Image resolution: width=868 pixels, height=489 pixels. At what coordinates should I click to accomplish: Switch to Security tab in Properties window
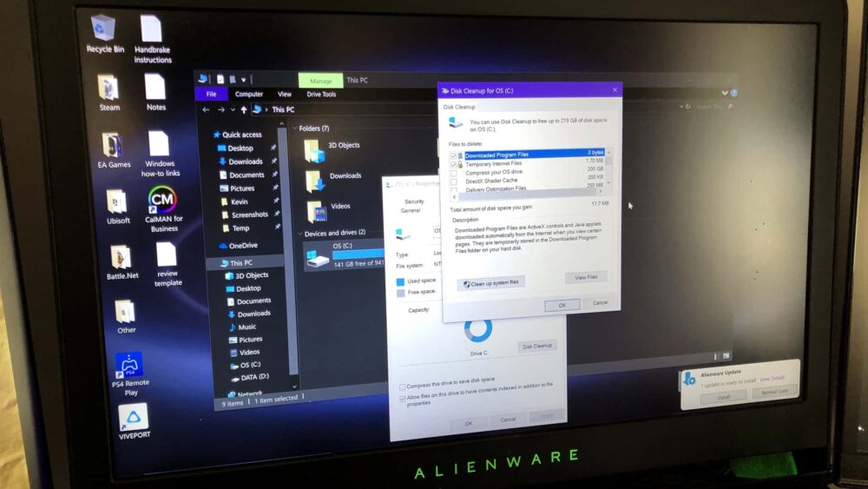tap(414, 202)
